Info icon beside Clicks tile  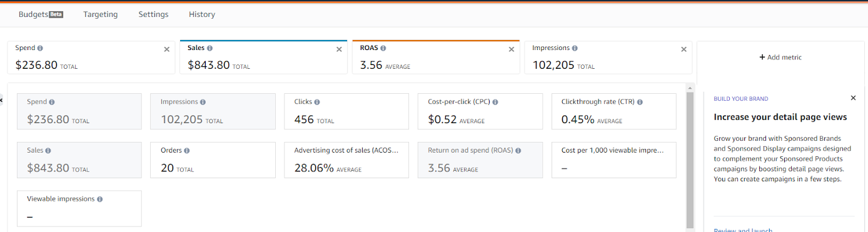coord(317,102)
